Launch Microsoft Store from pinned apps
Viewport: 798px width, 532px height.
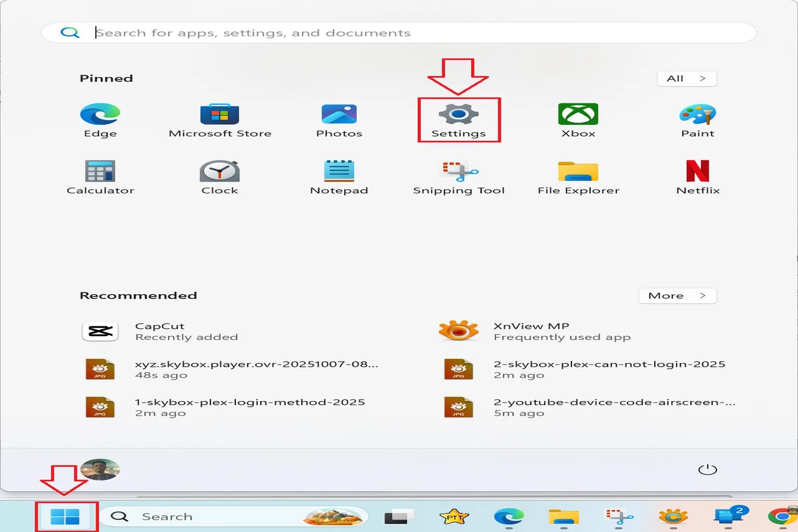pos(220,120)
